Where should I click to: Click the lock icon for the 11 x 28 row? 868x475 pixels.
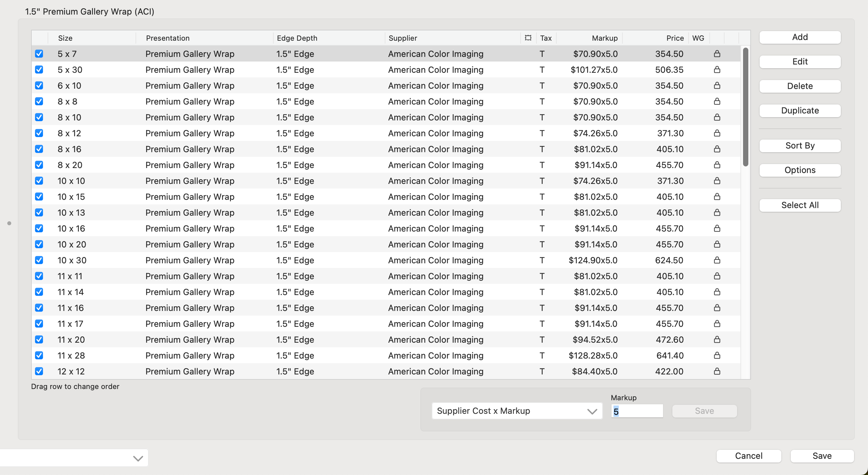click(717, 355)
